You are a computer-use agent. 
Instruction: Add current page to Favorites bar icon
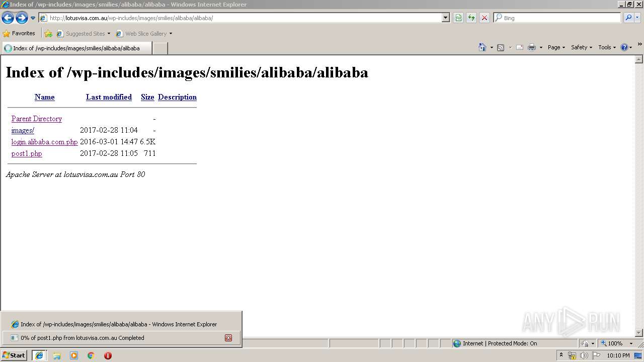pos(48,34)
